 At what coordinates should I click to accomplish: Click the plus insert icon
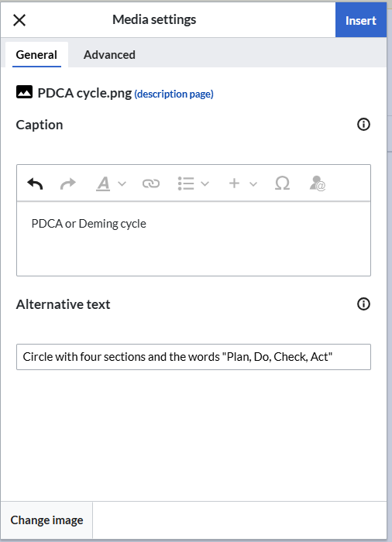[234, 184]
